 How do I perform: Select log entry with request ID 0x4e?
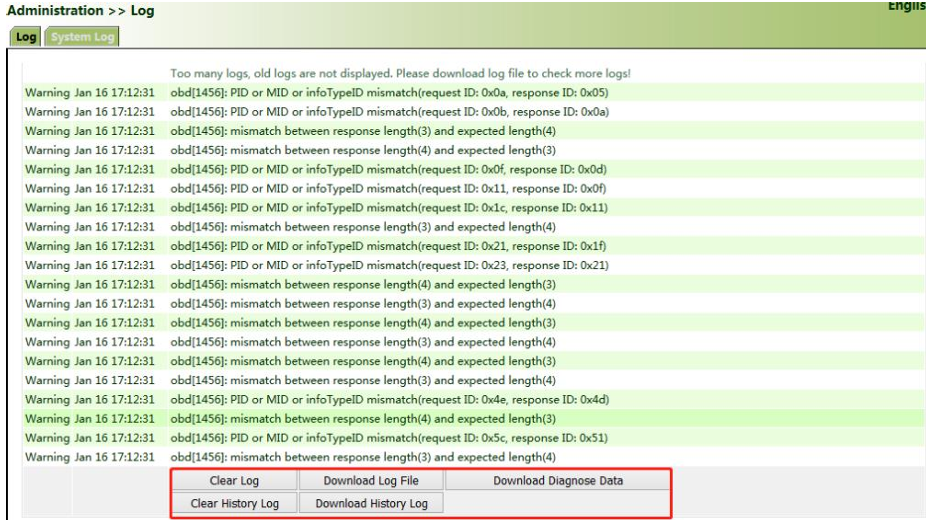pyautogui.click(x=474, y=399)
